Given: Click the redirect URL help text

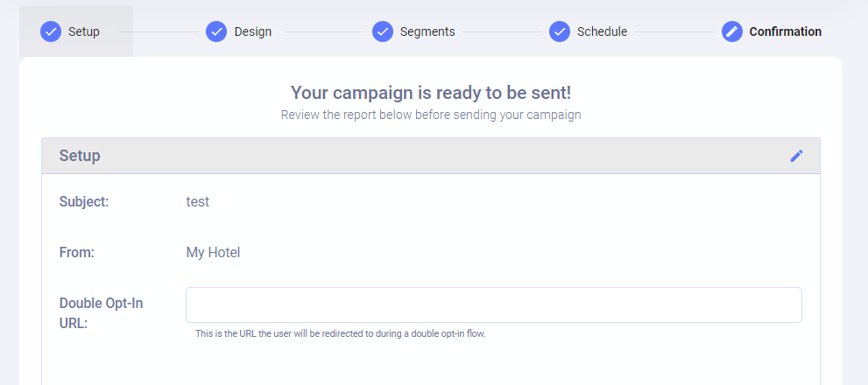Looking at the screenshot, I should click(340, 333).
